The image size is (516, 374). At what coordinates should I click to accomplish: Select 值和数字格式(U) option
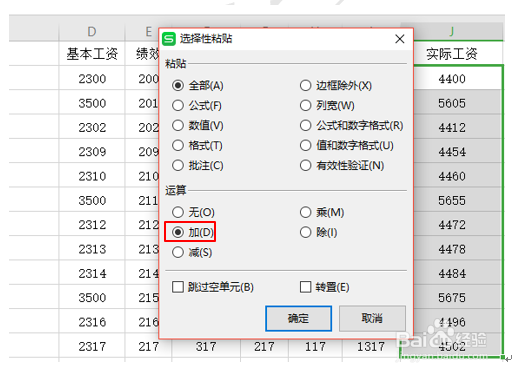[x=347, y=145]
